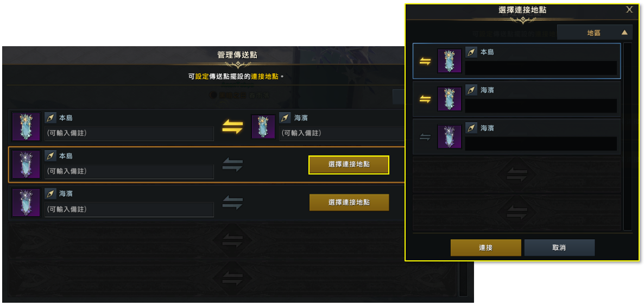Click gray link arrows in highlighted 本島 row

232,165
